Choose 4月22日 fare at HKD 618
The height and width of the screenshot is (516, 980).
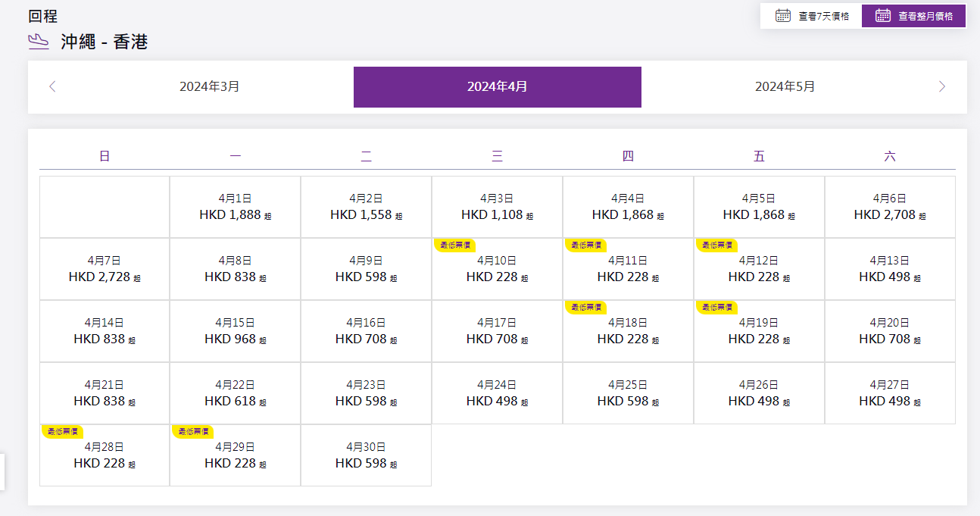[x=235, y=393]
